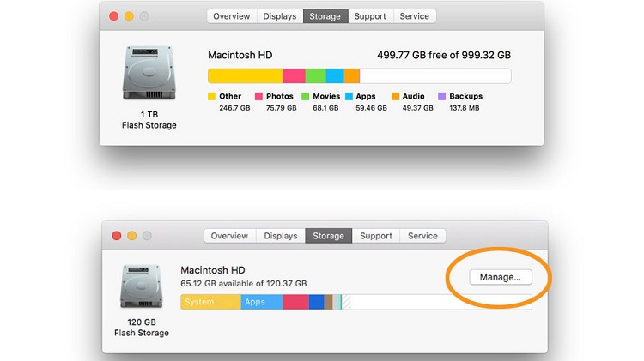Minimize the upper window with yellow button
644x361 pixels.
pyautogui.click(x=129, y=16)
